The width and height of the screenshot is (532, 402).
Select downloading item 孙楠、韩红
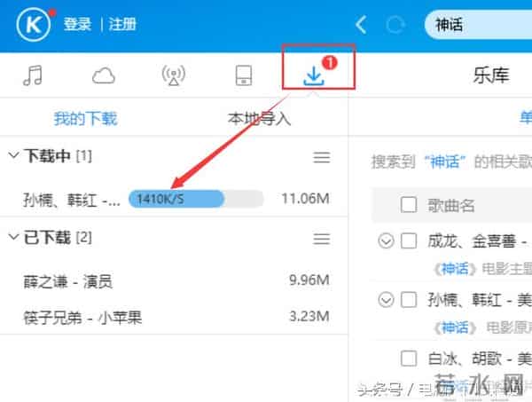[72, 200]
